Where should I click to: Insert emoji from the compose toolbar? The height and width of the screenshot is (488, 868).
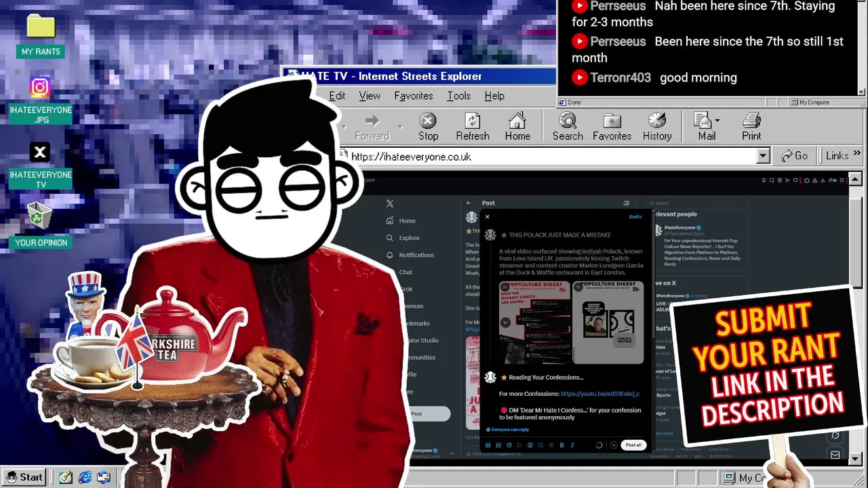pos(530,445)
